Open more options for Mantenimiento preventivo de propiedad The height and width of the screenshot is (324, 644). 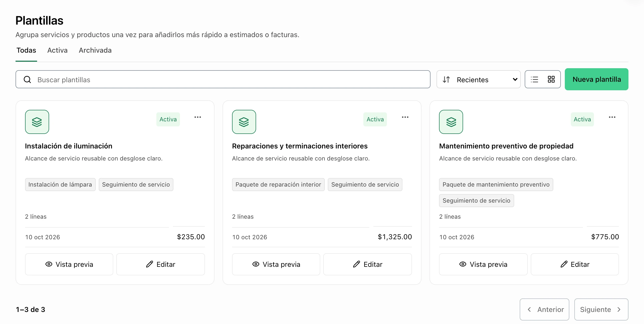(x=612, y=117)
